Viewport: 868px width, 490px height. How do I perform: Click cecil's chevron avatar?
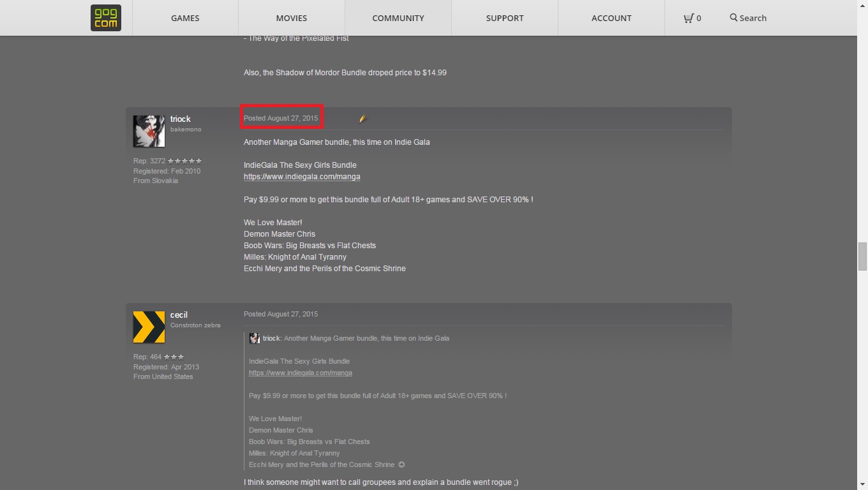pos(149,327)
